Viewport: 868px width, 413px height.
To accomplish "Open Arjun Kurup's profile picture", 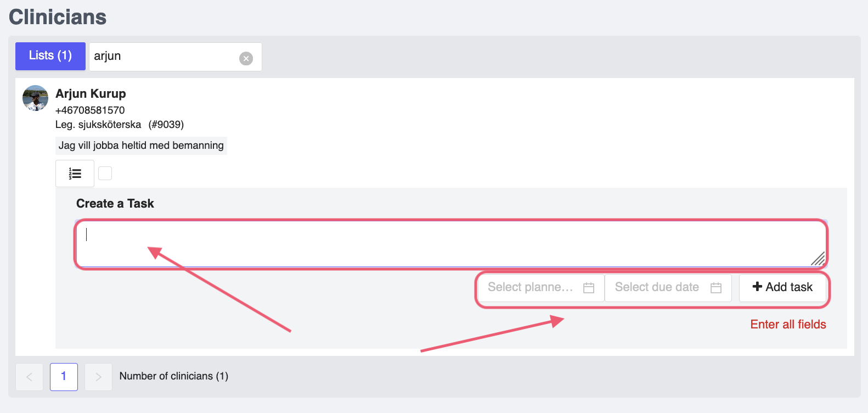I will point(35,98).
